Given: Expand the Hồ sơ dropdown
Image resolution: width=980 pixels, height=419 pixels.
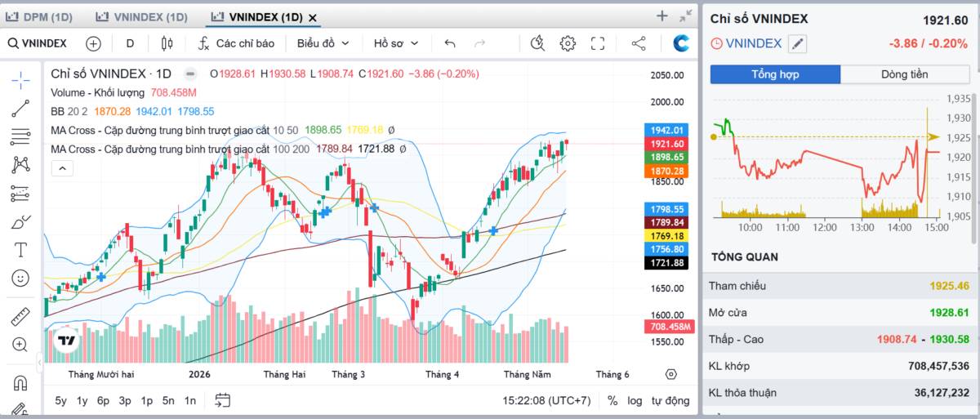Looking at the screenshot, I should pyautogui.click(x=396, y=43).
